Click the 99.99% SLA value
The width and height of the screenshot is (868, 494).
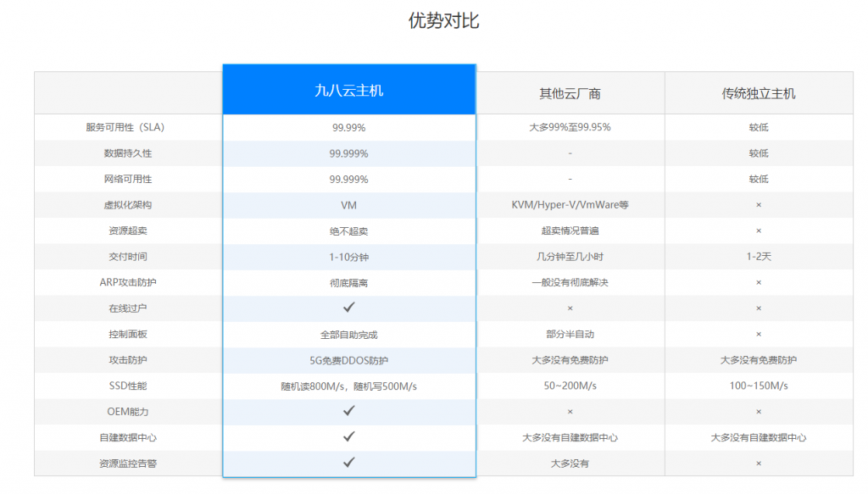[348, 128]
